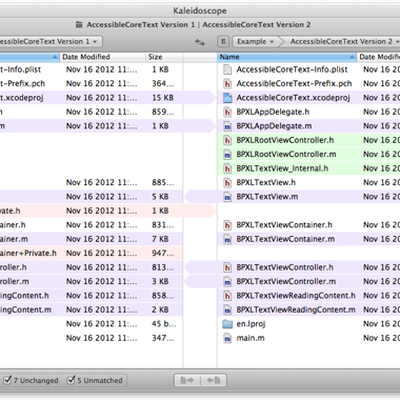Screen dimensions: 400x400
Task: Toggle the 7 Unchanged checkbox
Action: [x=7, y=380]
